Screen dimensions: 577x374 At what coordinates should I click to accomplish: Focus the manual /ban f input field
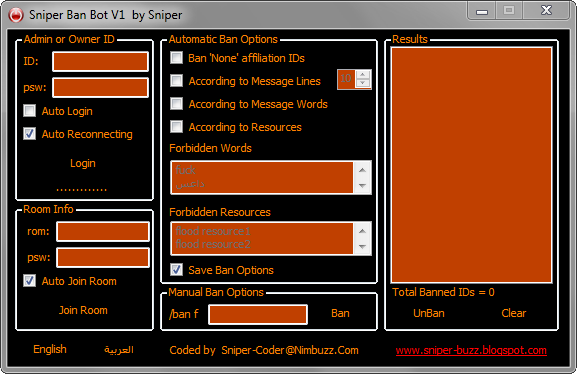tap(258, 314)
